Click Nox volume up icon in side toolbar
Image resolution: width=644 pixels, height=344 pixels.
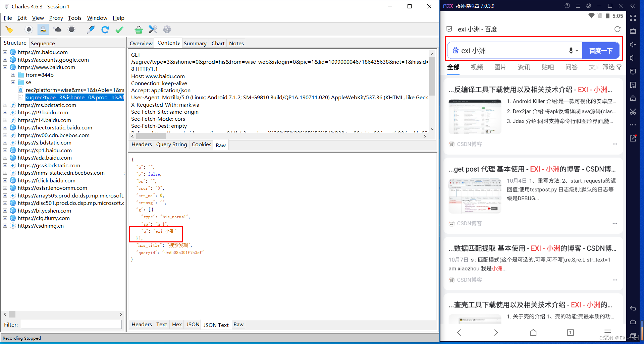(633, 45)
